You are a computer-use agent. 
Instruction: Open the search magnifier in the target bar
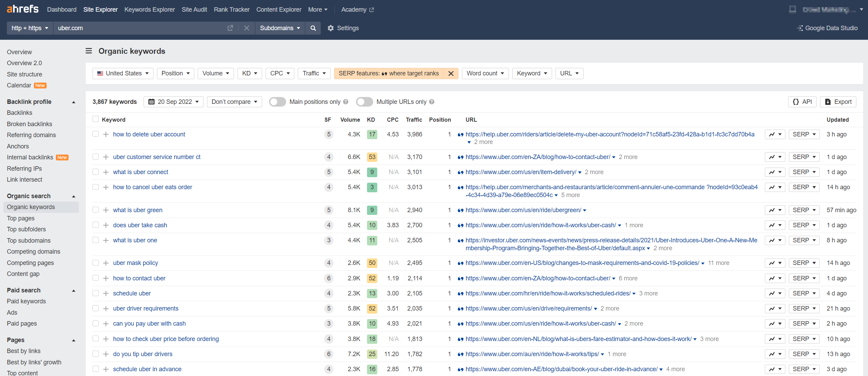[313, 28]
